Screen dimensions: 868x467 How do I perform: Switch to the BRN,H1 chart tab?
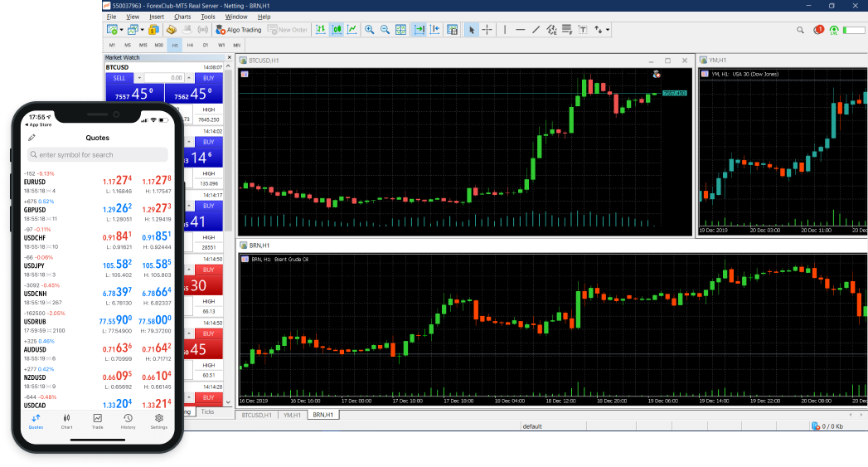[x=322, y=415]
